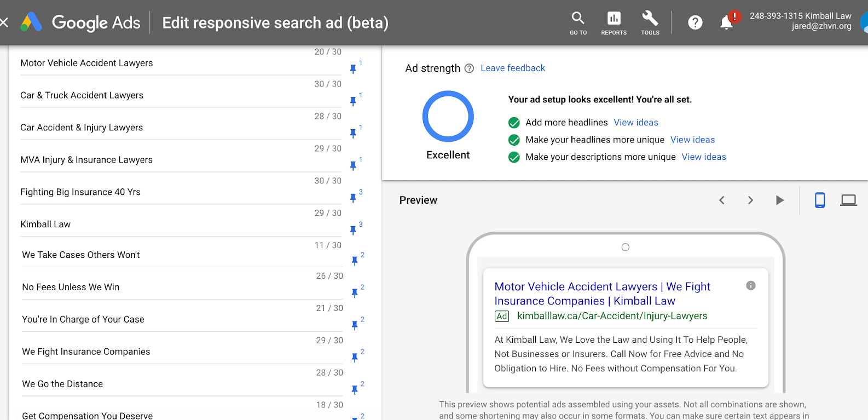Edit the MVA Injury & Insurance Lawyers field

click(181, 160)
